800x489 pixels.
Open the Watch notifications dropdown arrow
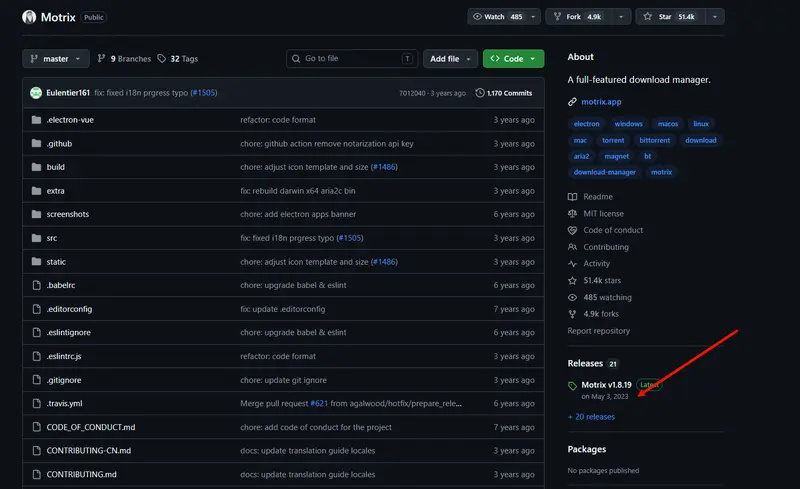[534, 17]
